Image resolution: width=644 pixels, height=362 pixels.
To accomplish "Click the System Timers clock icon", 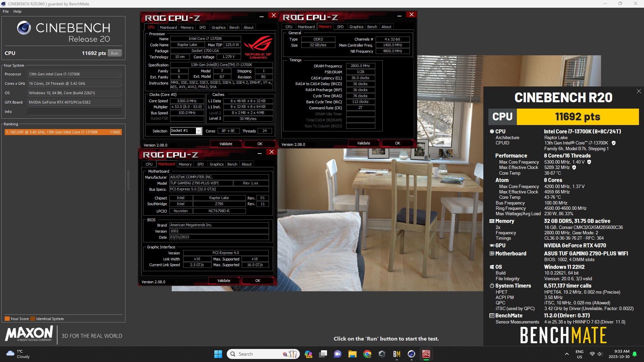I will [492, 286].
